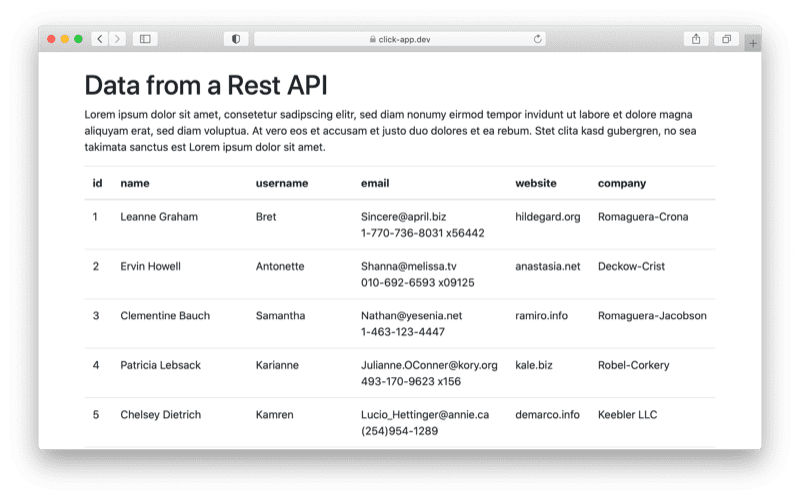800x500 pixels.
Task: Click the ramiro.info website entry
Action: pyautogui.click(x=541, y=316)
